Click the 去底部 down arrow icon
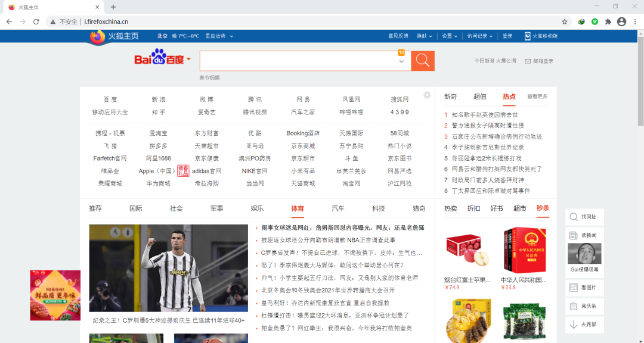644x343 pixels. tap(574, 325)
